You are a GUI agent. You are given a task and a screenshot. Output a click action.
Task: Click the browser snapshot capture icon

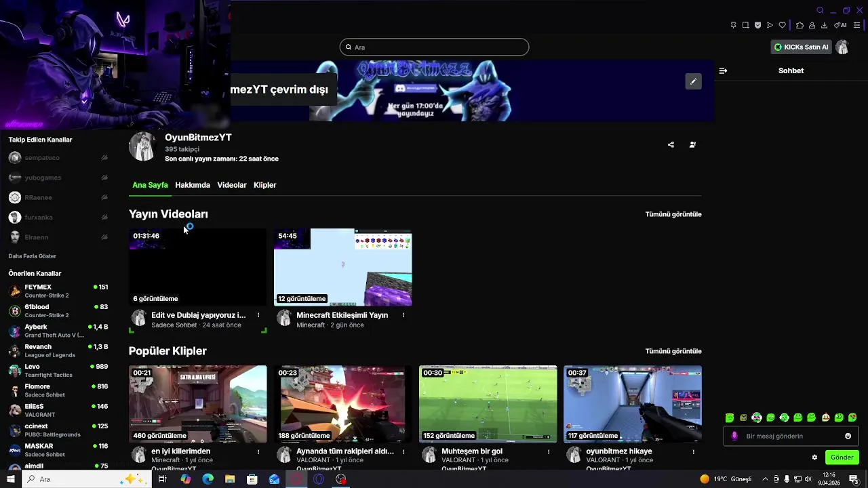pyautogui.click(x=745, y=25)
